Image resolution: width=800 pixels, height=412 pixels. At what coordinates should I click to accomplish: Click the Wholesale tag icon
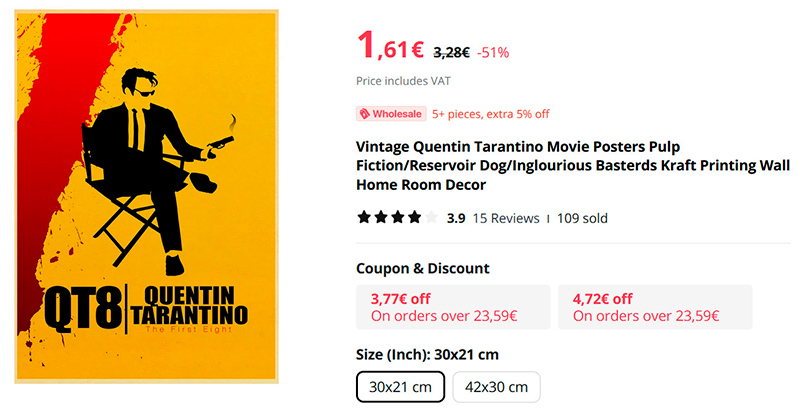click(x=366, y=114)
